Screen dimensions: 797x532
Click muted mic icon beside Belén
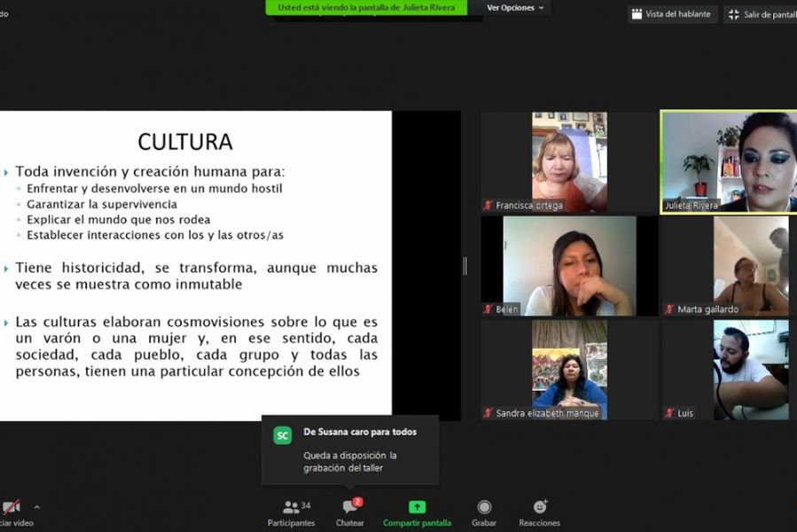click(488, 309)
